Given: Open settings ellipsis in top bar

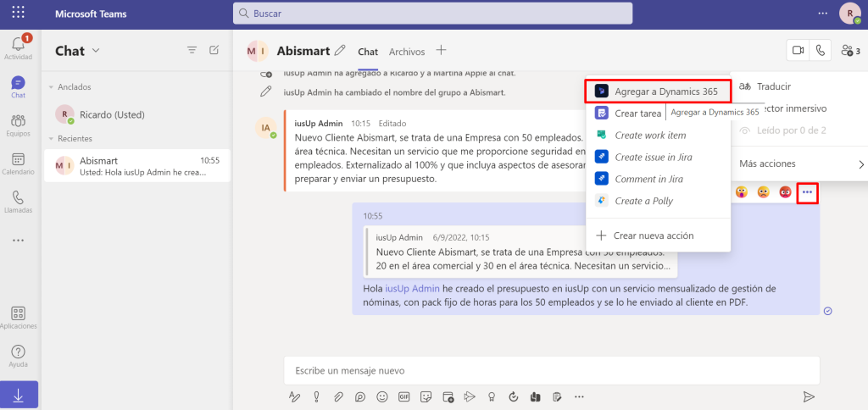Looking at the screenshot, I should tap(823, 13).
